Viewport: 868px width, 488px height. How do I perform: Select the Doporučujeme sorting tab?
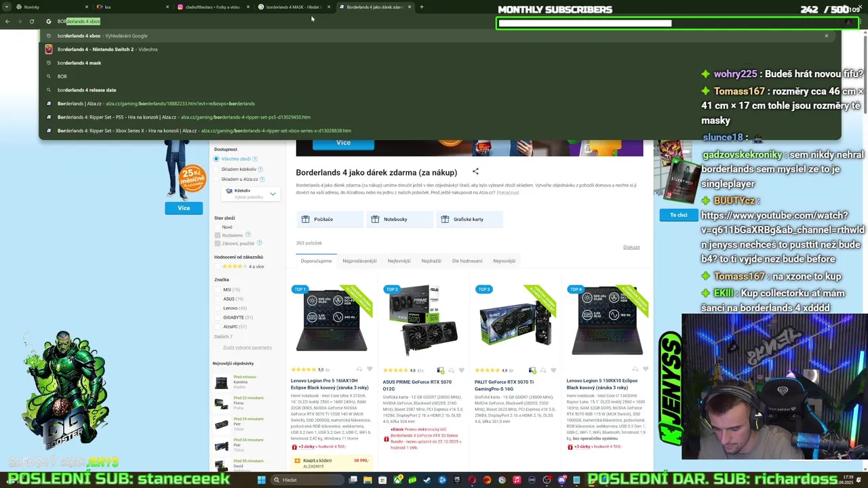click(x=316, y=261)
